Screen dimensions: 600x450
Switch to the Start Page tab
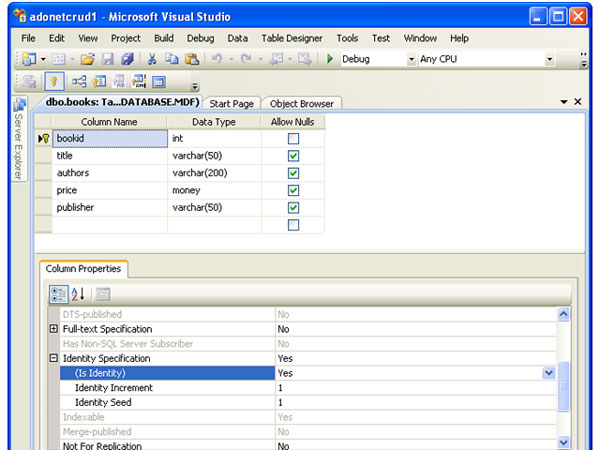[232, 104]
